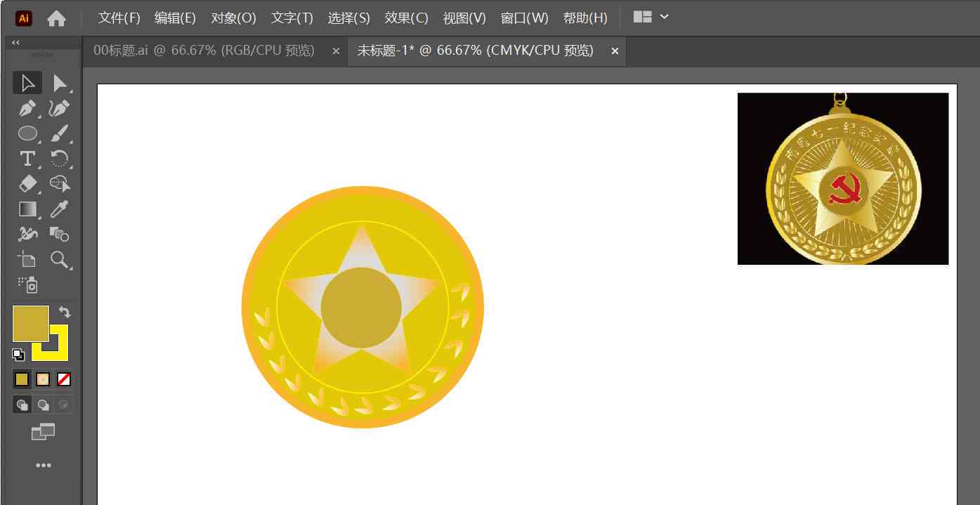Select the Selection tool (black arrow)
Screen dimensions: 980x505
[x=27, y=83]
